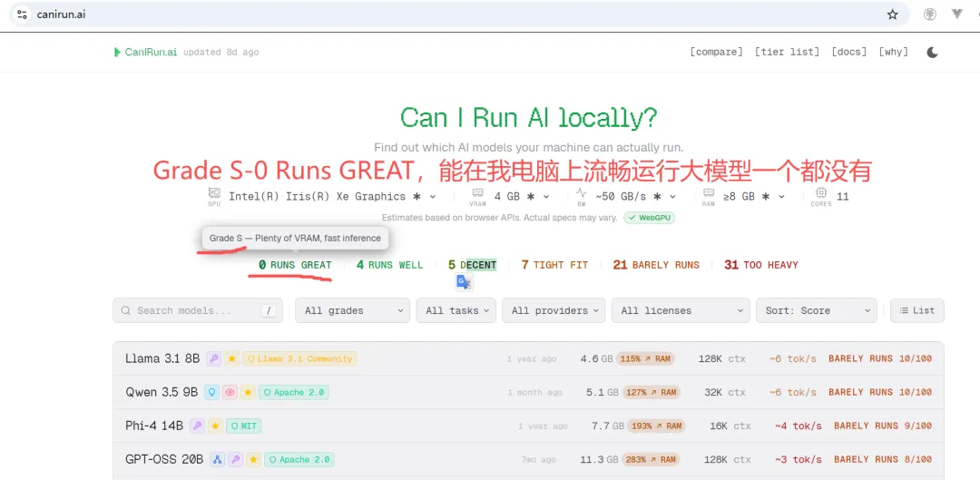Click the 283% RAM badge on GPT-OSS row

pos(652,460)
